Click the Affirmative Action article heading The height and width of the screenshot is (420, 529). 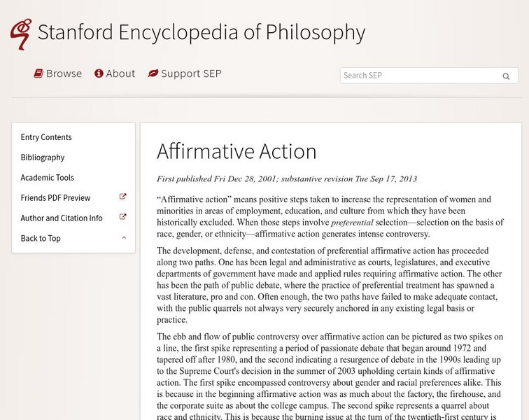point(237,151)
